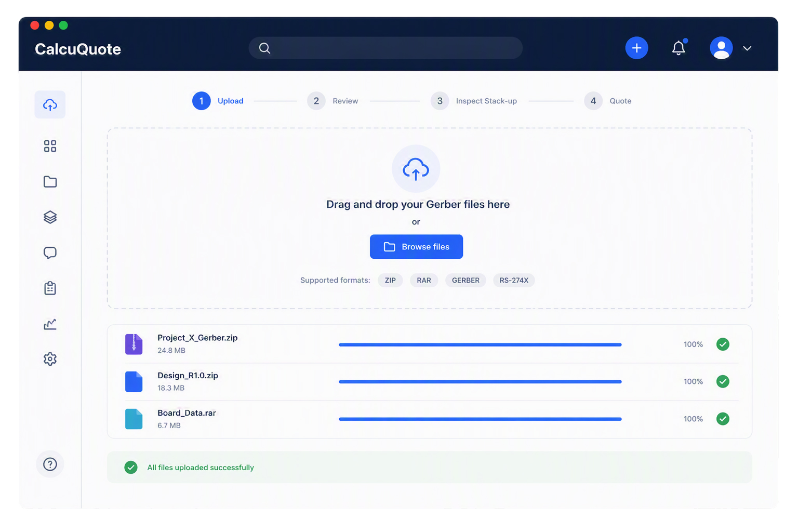Viewport: 798px width, 532px height.
Task: Go to step 1 Upload
Action: 218,101
